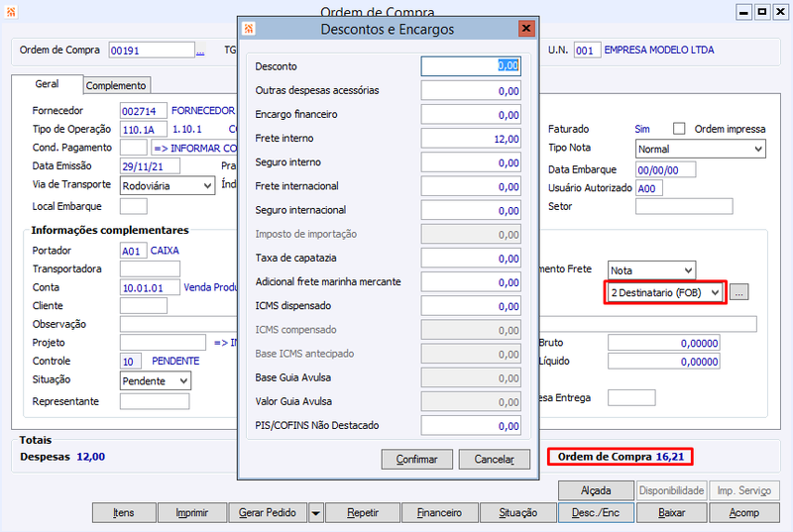Click the Despesas total 12,00
Viewport: 793px width, 532px height.
click(x=91, y=457)
